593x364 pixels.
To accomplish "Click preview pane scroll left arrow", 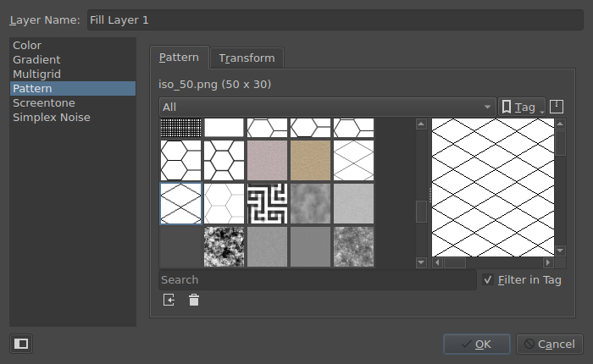I will coord(438,262).
